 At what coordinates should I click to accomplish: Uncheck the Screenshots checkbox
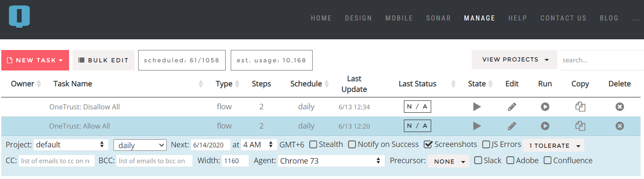click(x=428, y=144)
